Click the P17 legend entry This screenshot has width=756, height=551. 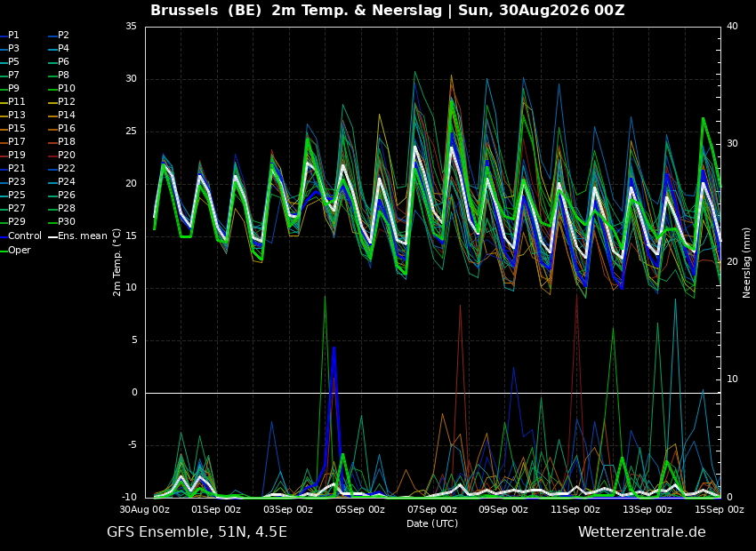point(12,141)
